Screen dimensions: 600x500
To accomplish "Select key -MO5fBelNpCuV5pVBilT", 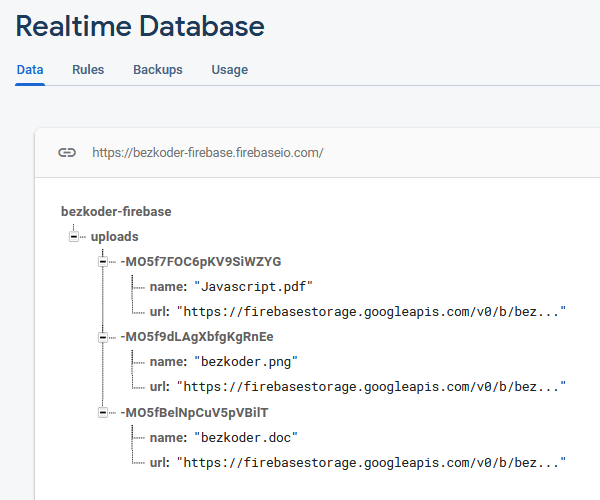I will click(194, 413).
